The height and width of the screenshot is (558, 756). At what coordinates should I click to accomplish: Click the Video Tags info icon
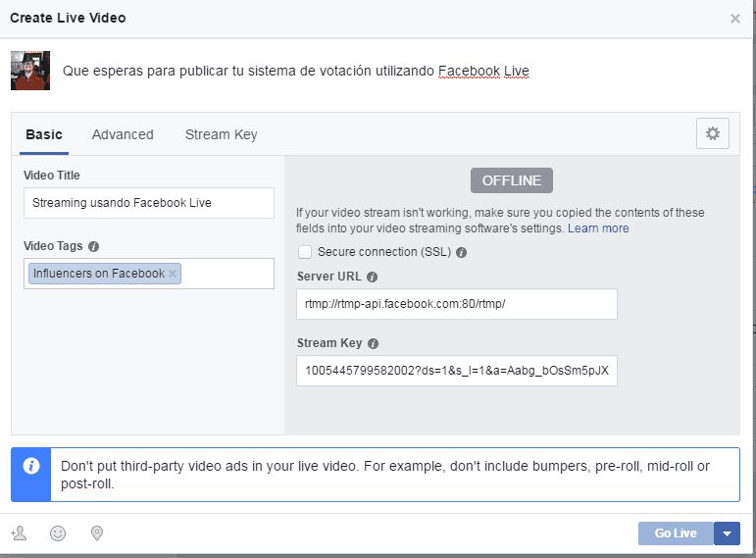point(93,247)
